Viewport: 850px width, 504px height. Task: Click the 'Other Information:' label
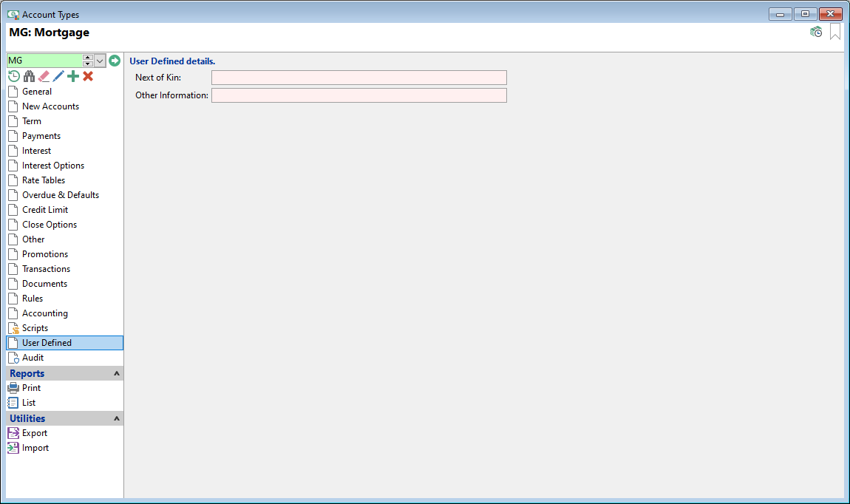pyautogui.click(x=171, y=95)
